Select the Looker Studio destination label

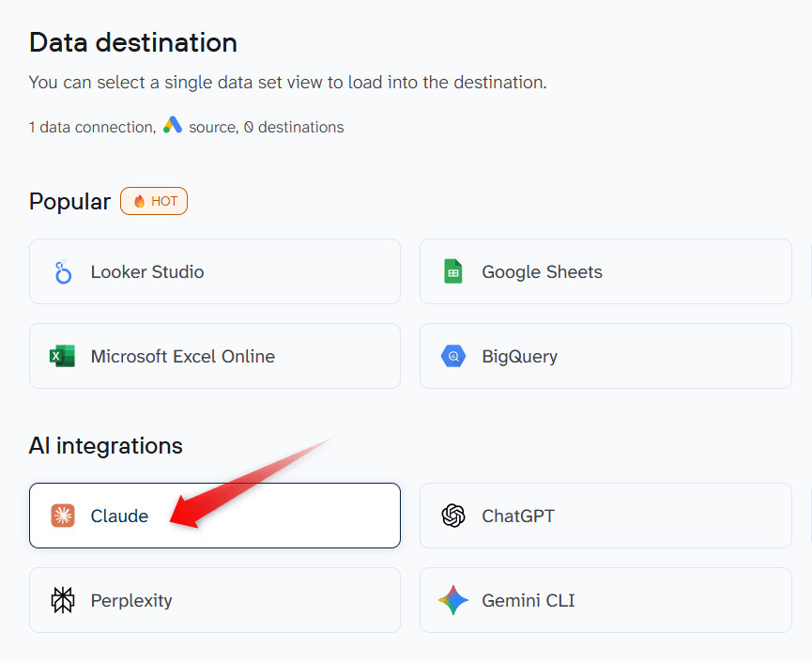click(147, 272)
